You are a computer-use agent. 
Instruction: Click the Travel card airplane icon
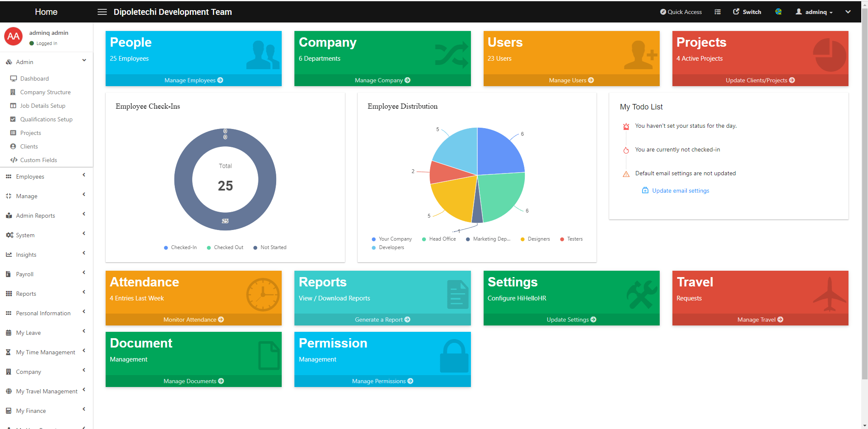tap(829, 294)
